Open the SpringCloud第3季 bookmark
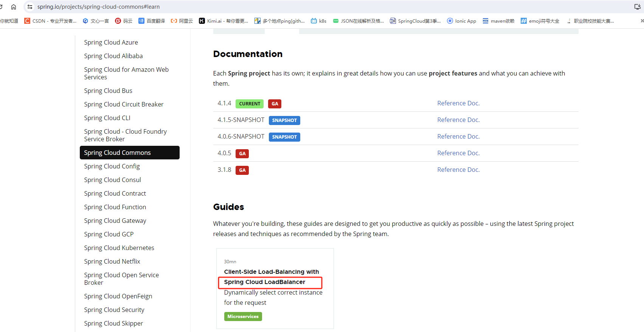 coord(415,21)
